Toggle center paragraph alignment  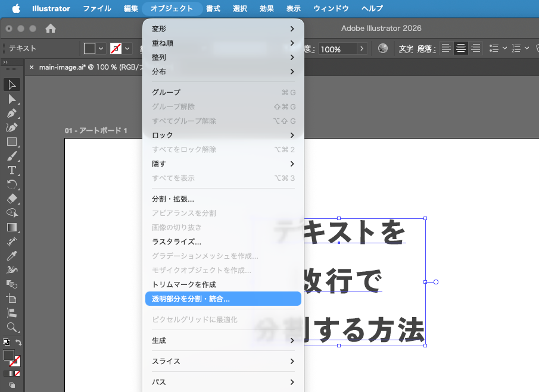click(460, 49)
